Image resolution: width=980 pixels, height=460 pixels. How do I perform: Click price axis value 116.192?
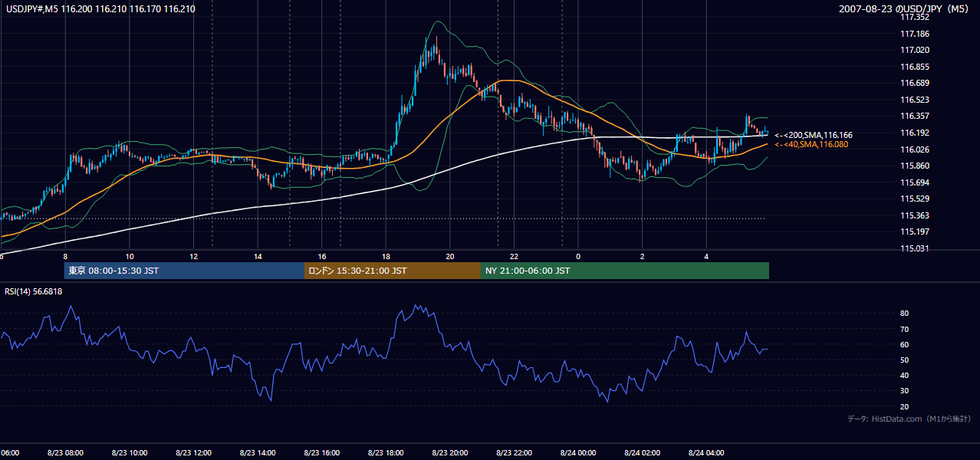[913, 133]
